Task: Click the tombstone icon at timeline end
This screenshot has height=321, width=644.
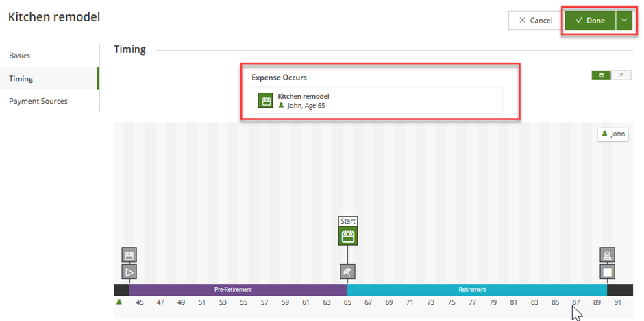Action: pos(607,255)
